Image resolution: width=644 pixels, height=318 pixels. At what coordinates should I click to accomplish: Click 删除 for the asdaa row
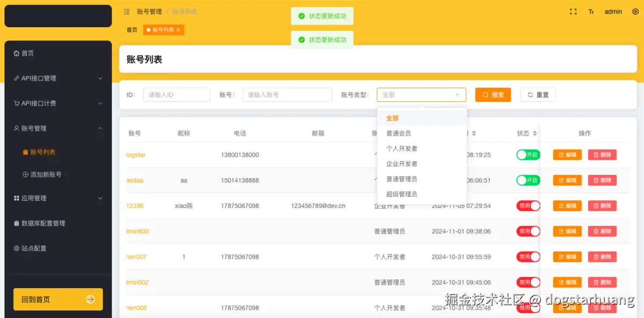tap(602, 180)
